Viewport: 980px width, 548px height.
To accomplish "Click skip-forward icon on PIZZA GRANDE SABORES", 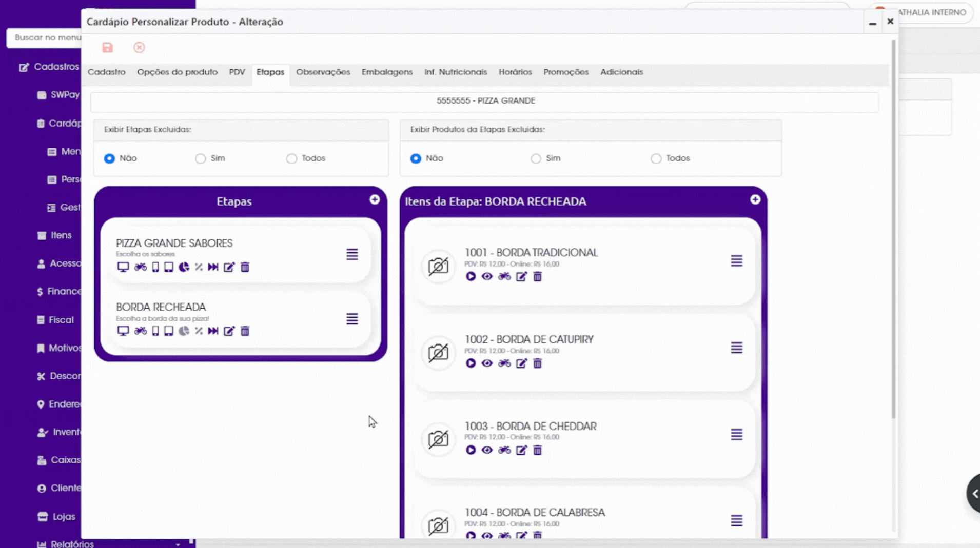I will click(x=213, y=267).
